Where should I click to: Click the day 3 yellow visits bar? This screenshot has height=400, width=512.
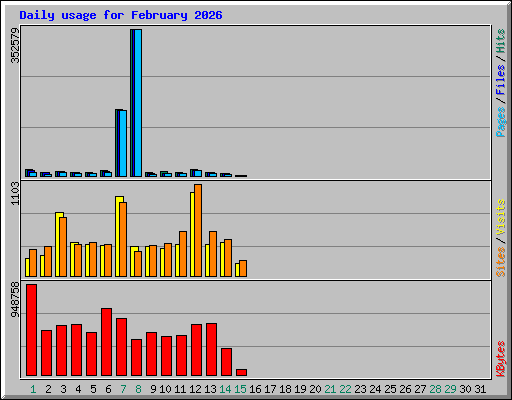click(58, 244)
